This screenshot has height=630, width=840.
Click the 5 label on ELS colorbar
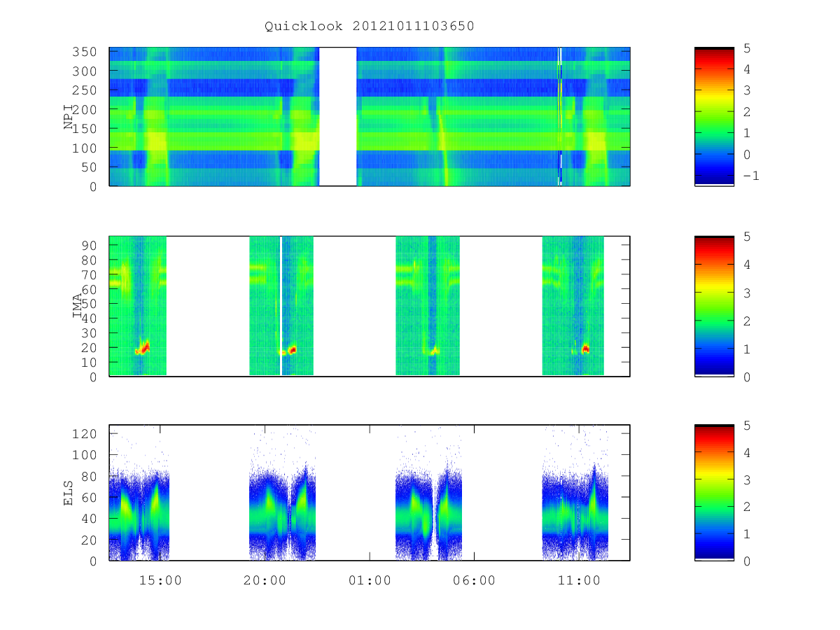[x=746, y=425]
